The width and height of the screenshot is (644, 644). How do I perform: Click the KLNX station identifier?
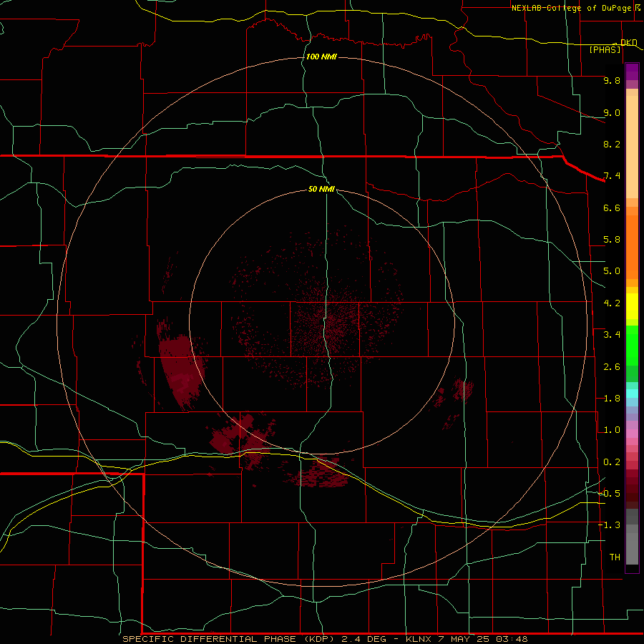419,639
